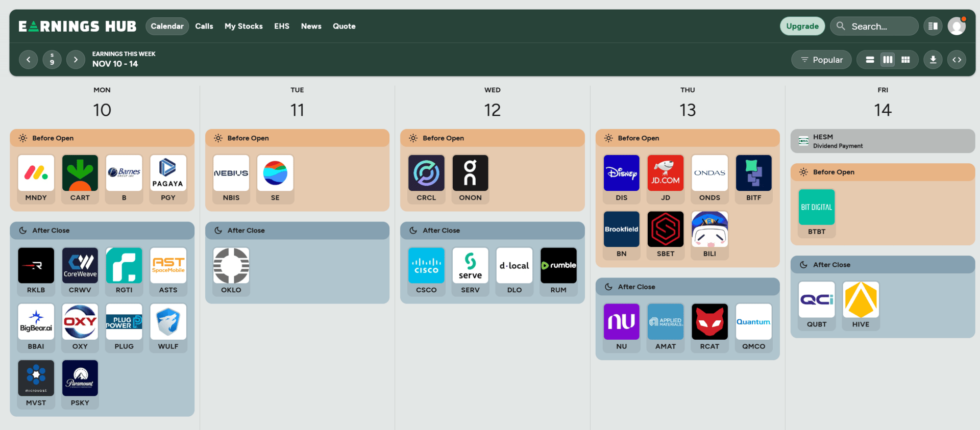Open the Nu NU stock tile
This screenshot has height=430, width=980.
[x=622, y=328]
